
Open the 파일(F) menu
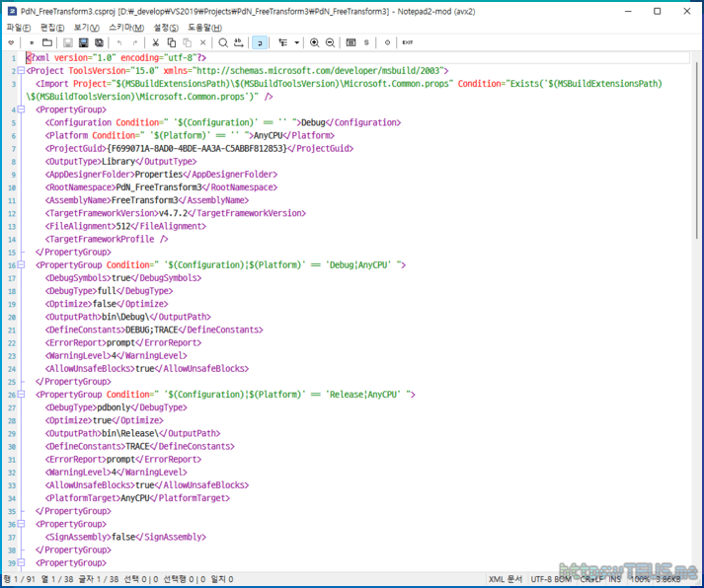(19, 28)
